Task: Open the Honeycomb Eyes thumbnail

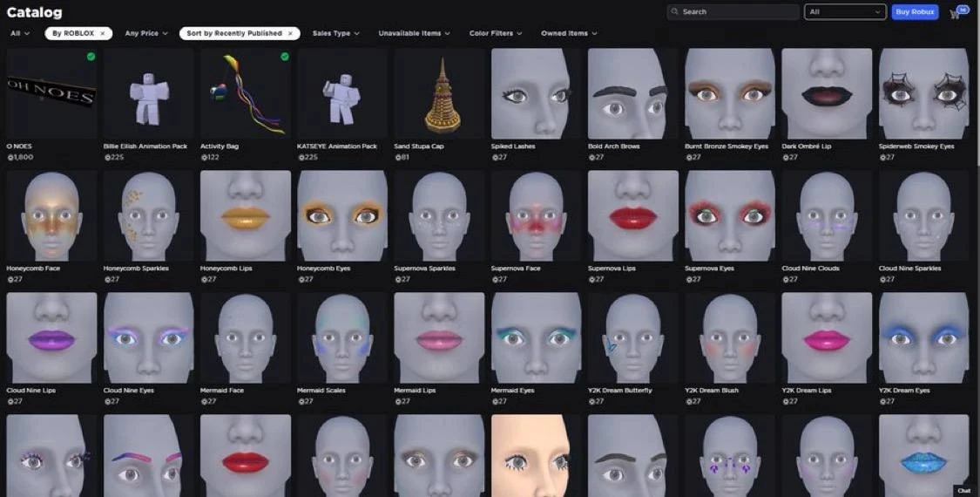Action: (342, 215)
